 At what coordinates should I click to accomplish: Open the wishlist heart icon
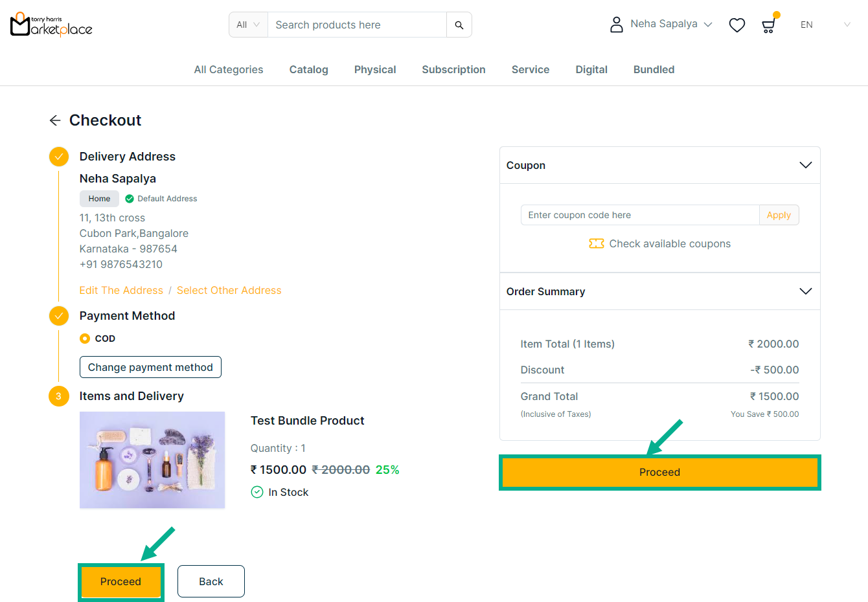pyautogui.click(x=737, y=25)
